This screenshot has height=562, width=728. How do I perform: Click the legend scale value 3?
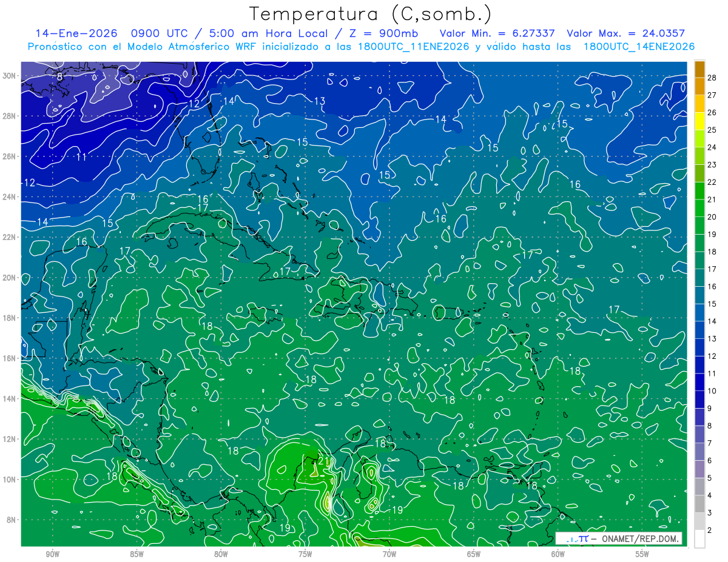point(710,513)
